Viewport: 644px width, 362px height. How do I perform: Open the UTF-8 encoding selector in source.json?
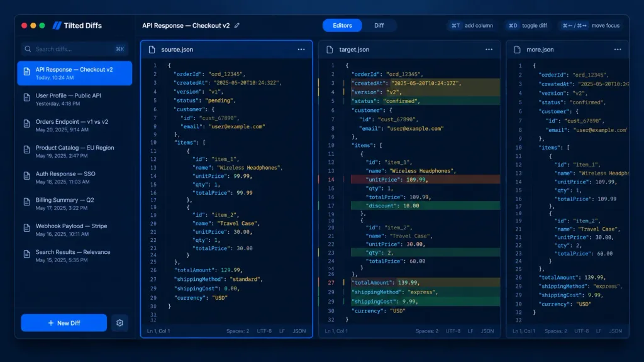pos(264,331)
